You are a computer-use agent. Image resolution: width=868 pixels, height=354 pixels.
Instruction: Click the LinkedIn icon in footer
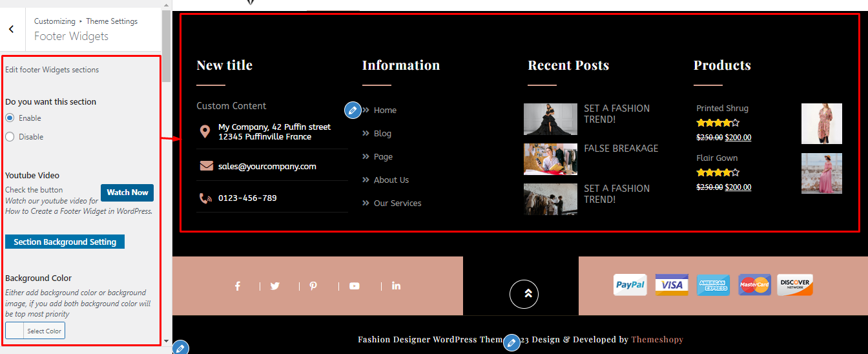pyautogui.click(x=396, y=286)
